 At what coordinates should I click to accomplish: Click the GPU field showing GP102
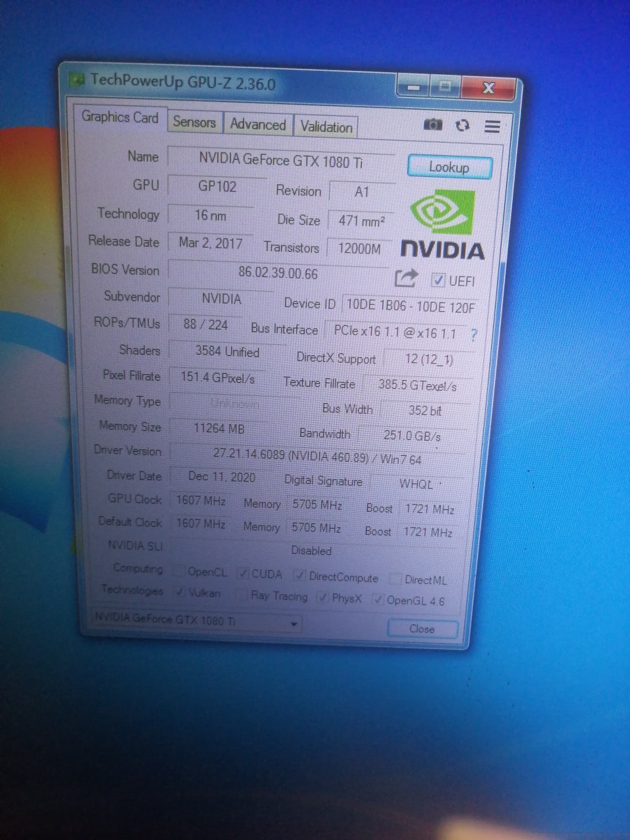coord(217,186)
